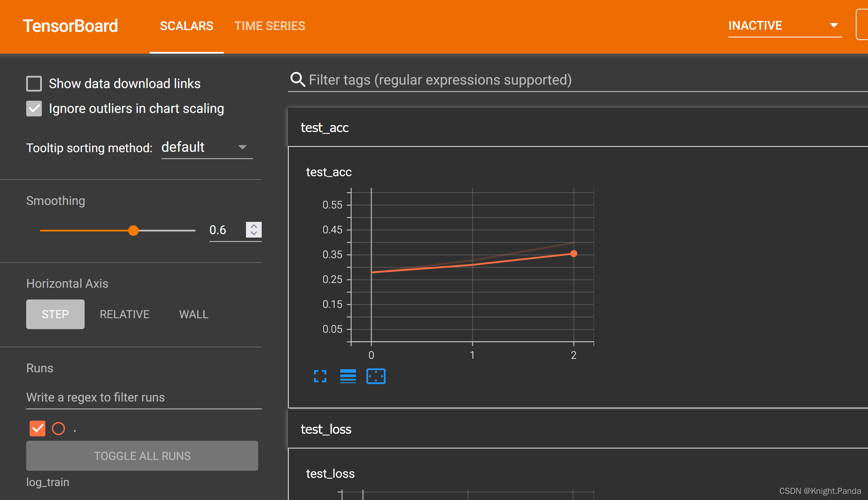Uncheck Ignore outliers in chart scaling

tap(34, 109)
